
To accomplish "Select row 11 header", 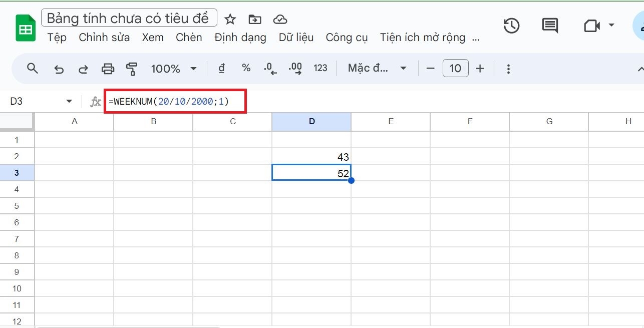I will click(x=17, y=305).
